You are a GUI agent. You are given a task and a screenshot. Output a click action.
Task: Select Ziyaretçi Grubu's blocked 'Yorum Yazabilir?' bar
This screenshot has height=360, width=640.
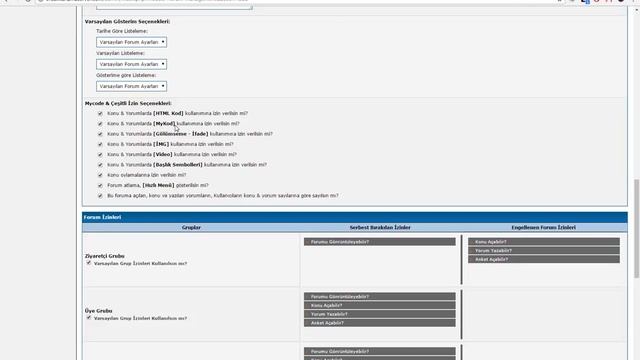pos(544,251)
